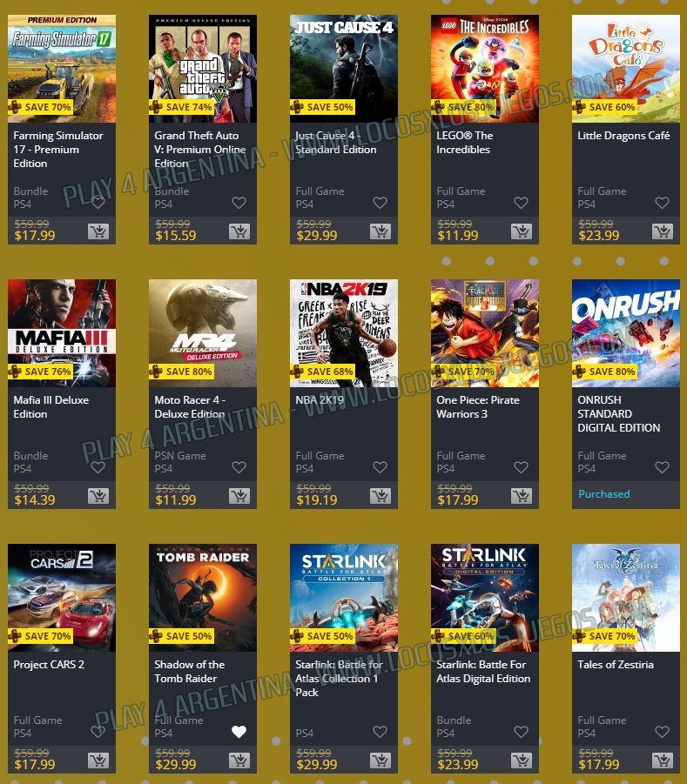
Task: Click SAVE 80% badge on Moto Racer 4
Action: tap(182, 372)
